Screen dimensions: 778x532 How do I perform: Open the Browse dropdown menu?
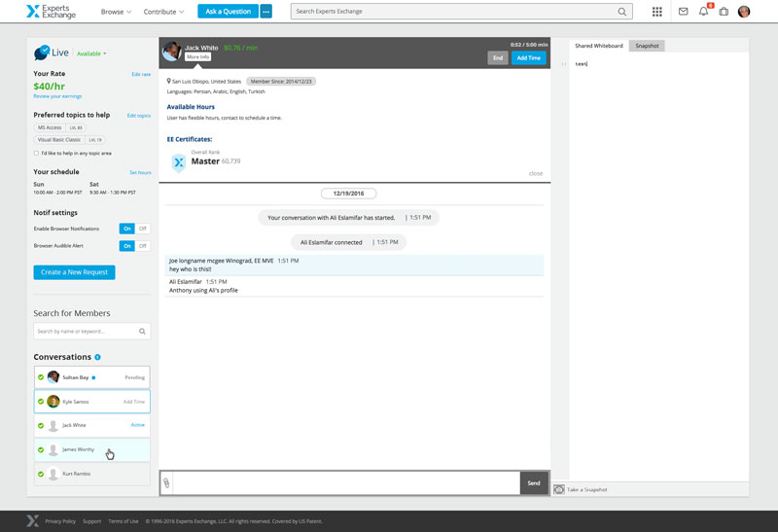point(116,12)
